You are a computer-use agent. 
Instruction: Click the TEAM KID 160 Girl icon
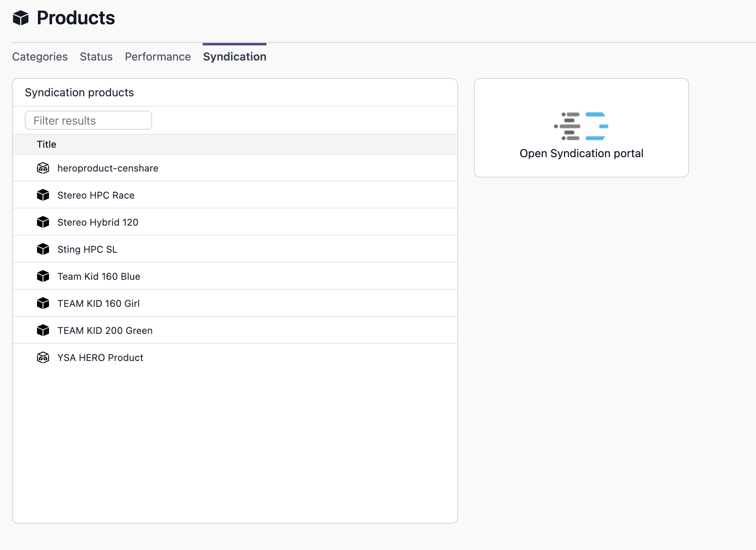point(43,303)
